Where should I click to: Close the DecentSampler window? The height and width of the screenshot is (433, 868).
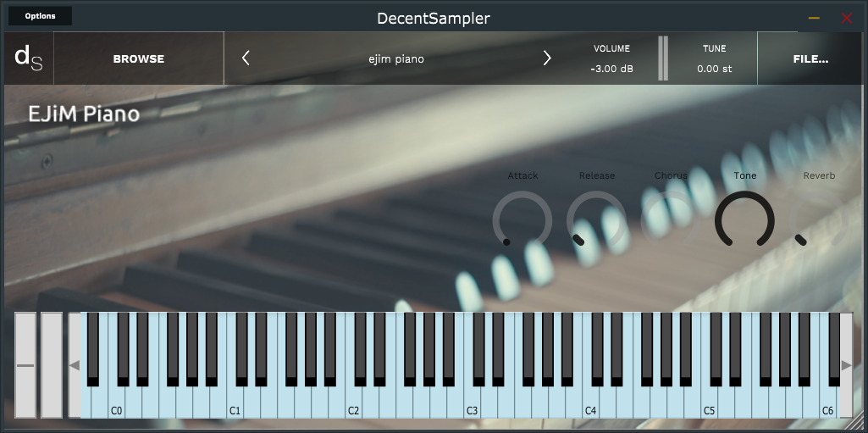[x=847, y=18]
